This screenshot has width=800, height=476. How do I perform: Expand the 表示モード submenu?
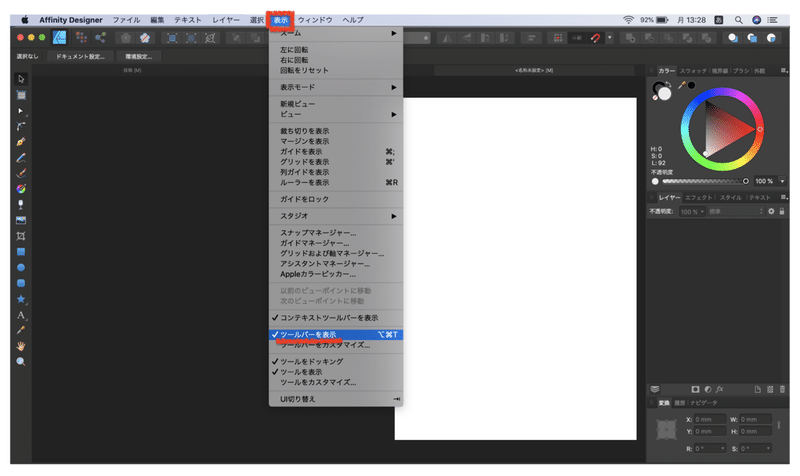pos(336,87)
